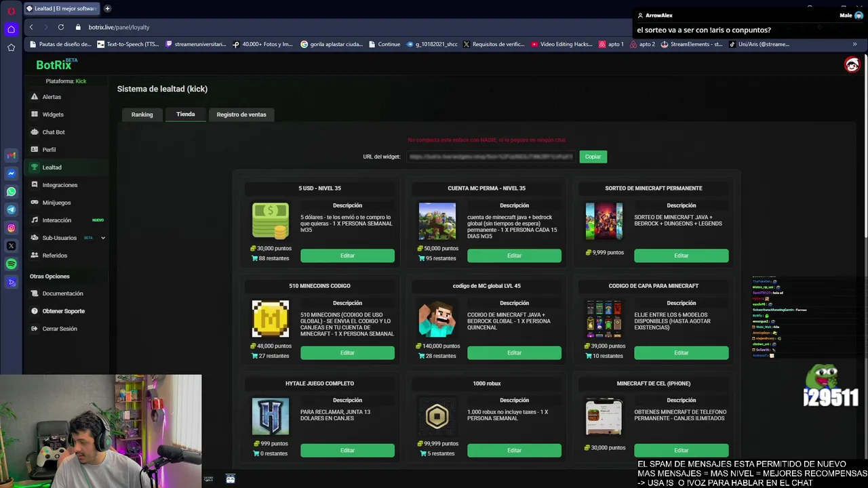Reload the page with the refresh icon
This screenshot has width=868, height=488.
point(61,27)
